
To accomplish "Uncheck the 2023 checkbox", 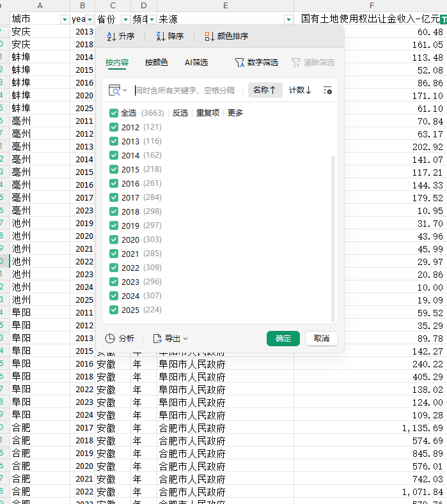I will coord(114,282).
